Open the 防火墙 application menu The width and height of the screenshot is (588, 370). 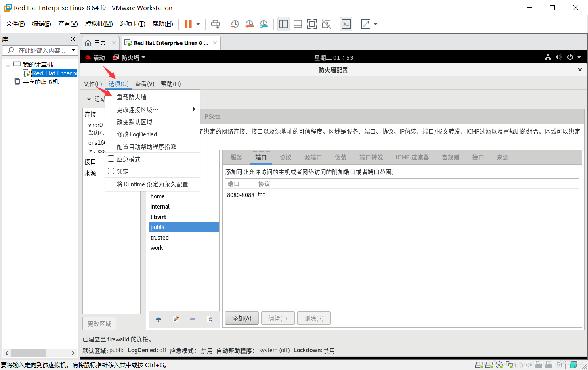129,58
